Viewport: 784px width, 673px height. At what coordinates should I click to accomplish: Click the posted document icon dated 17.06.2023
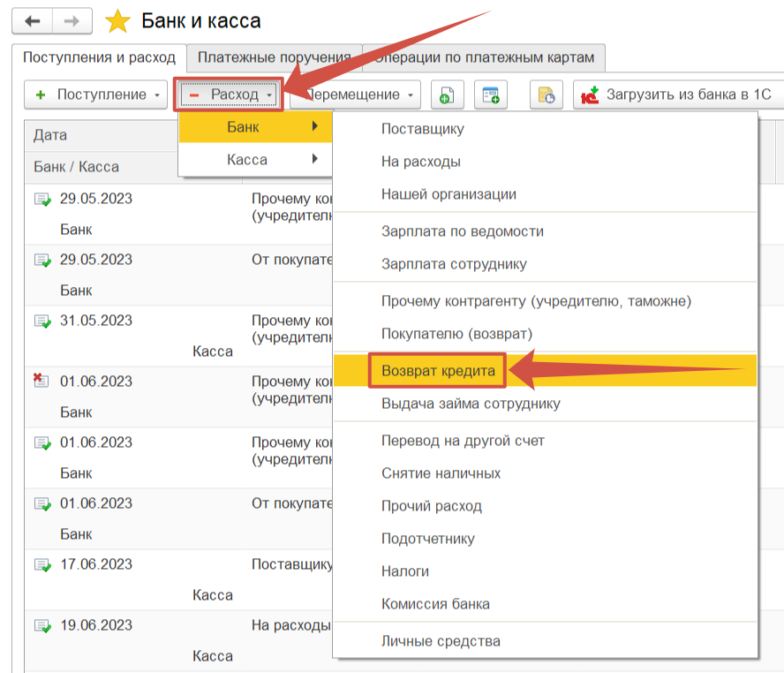coord(41,564)
